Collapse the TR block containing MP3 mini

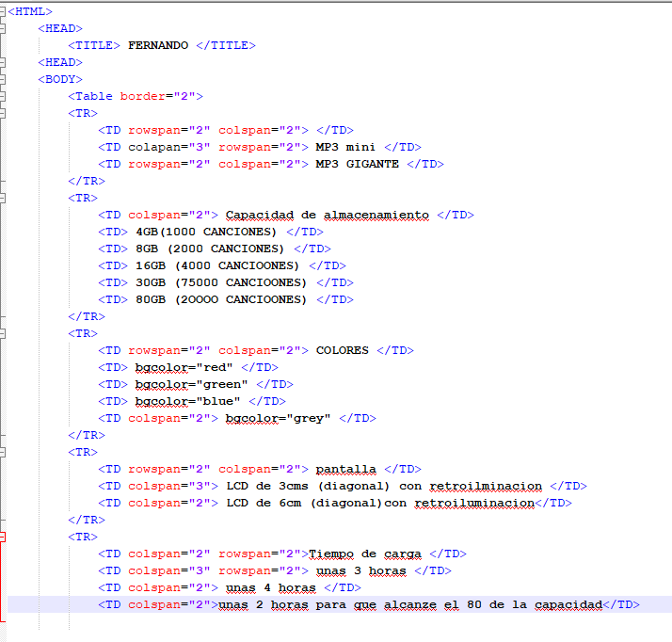click(3, 113)
